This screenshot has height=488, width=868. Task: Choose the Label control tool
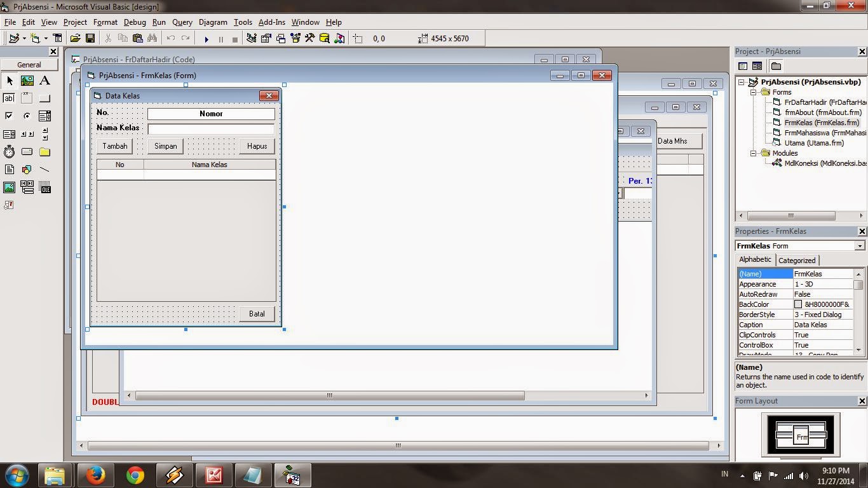44,81
